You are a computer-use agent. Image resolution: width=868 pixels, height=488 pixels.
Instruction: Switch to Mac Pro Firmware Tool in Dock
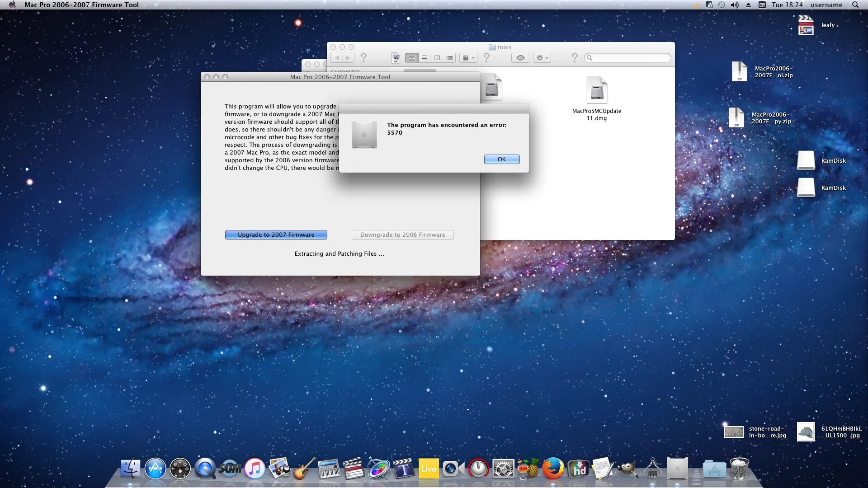pos(677,469)
